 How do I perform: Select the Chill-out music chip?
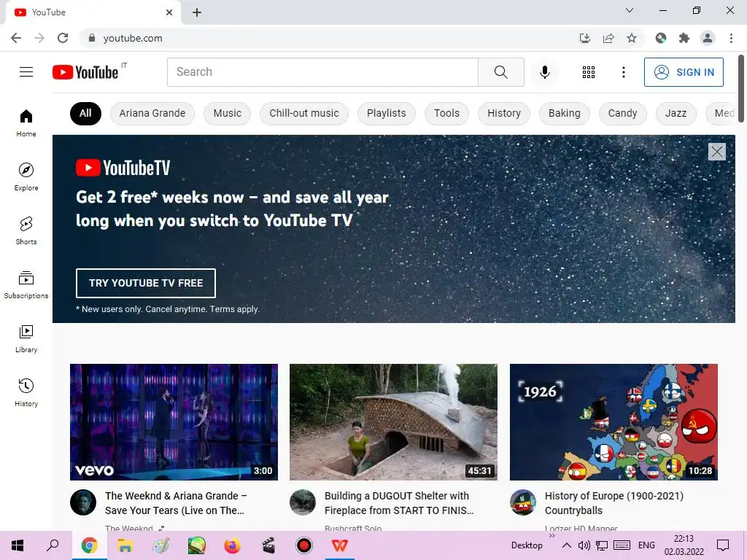coord(304,113)
